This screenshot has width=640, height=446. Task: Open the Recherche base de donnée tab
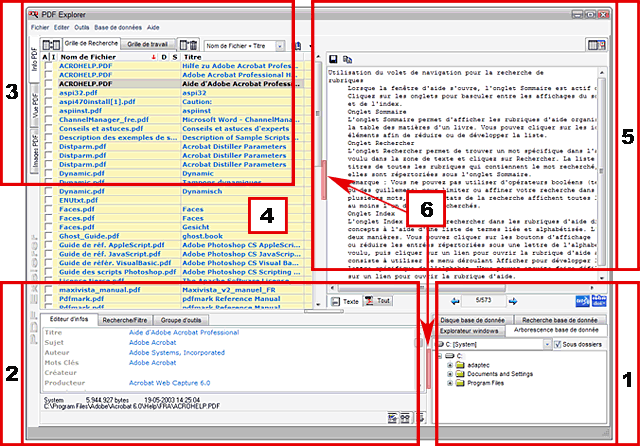point(560,320)
